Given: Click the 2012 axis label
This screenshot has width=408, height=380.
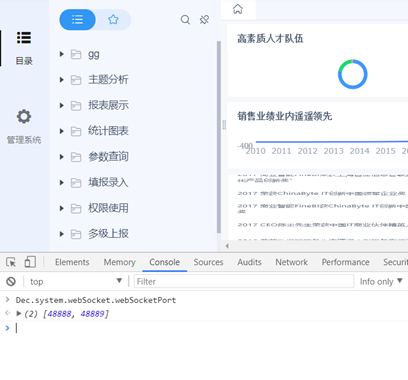Looking at the screenshot, I should 307,151.
